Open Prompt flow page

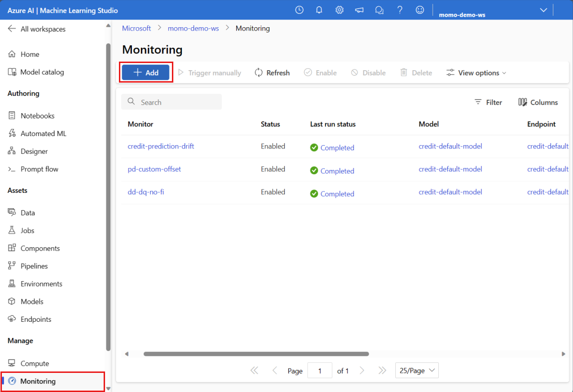pyautogui.click(x=33, y=169)
